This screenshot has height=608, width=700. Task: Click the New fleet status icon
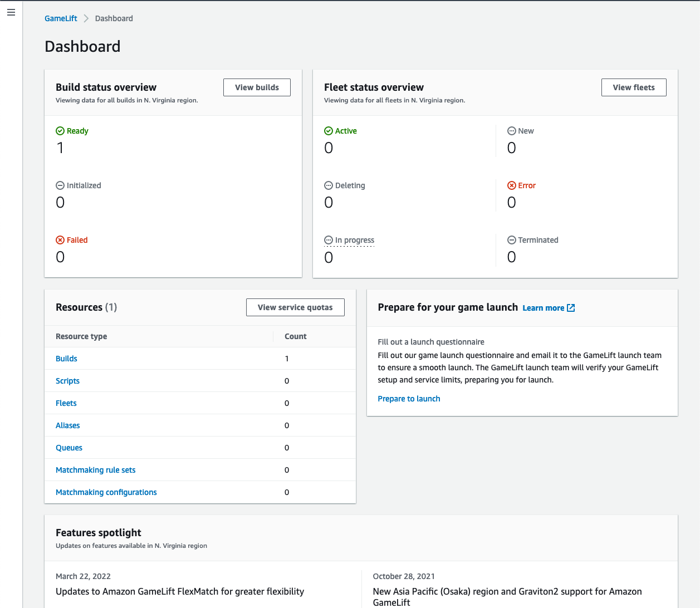(511, 131)
